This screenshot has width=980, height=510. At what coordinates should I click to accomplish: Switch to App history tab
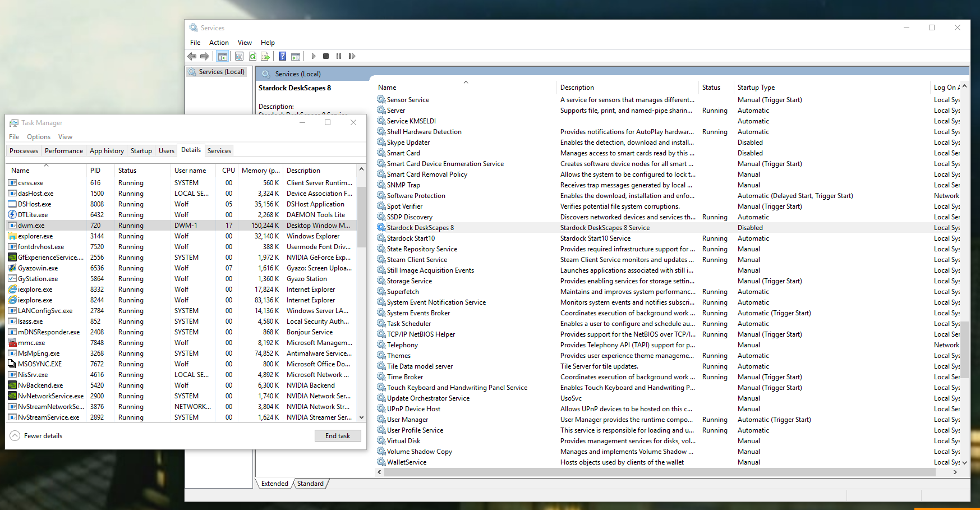(107, 151)
